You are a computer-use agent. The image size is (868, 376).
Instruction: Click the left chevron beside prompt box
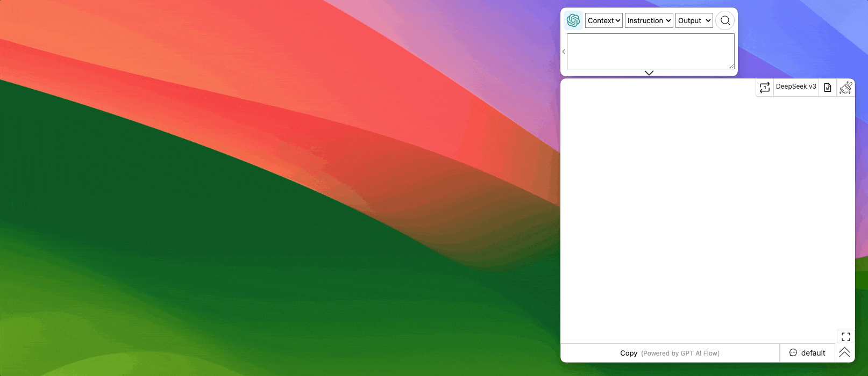click(x=564, y=52)
